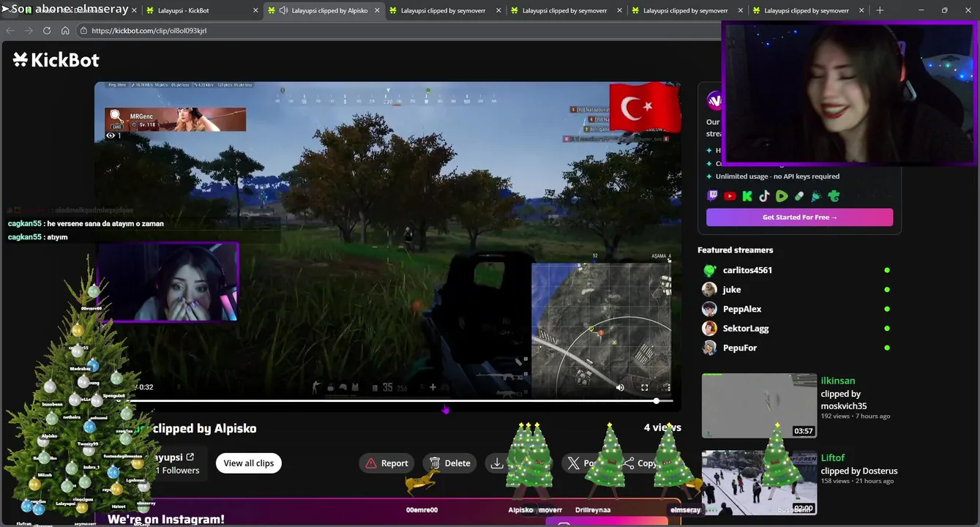Close the Lalayupsi - KickBot tab
This screenshot has width=980, height=527.
255,10
